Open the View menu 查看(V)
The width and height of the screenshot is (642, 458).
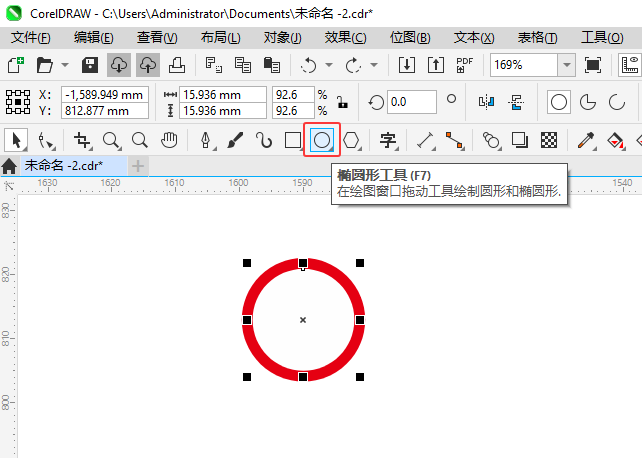click(x=157, y=38)
